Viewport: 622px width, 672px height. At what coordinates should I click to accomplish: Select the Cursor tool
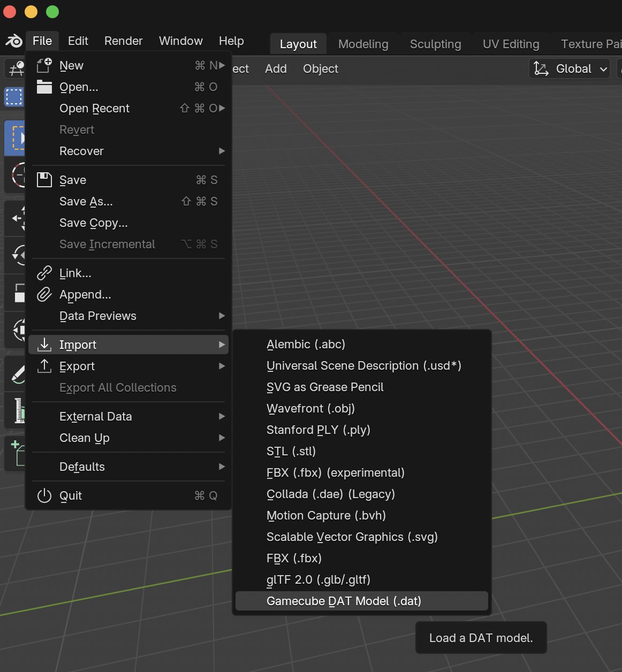[x=15, y=175]
